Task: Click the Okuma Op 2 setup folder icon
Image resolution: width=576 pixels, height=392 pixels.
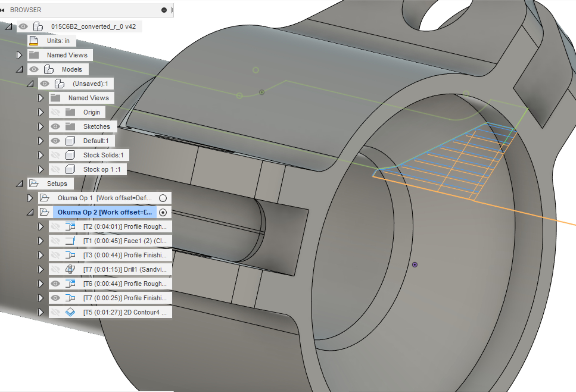Action: point(44,212)
